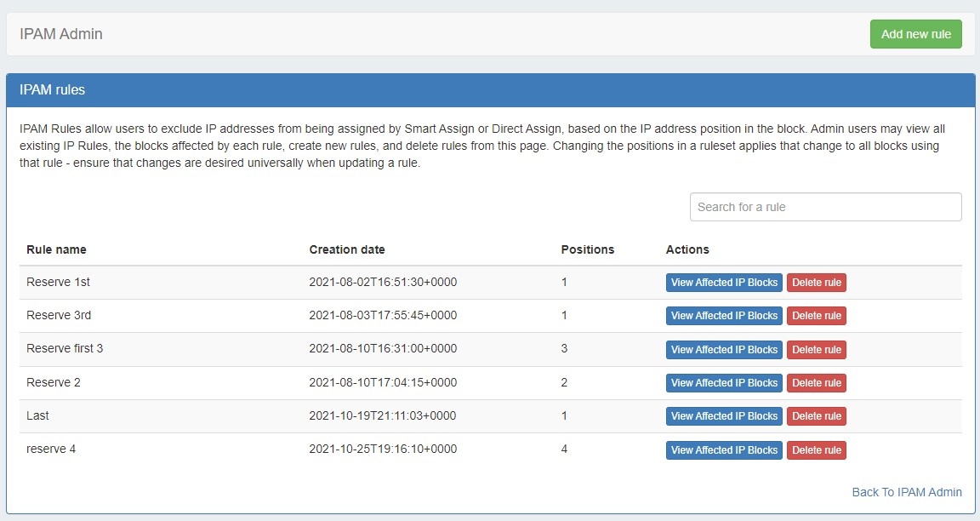Open the Back To IPAM Admin link
The image size is (980, 521).
(907, 492)
